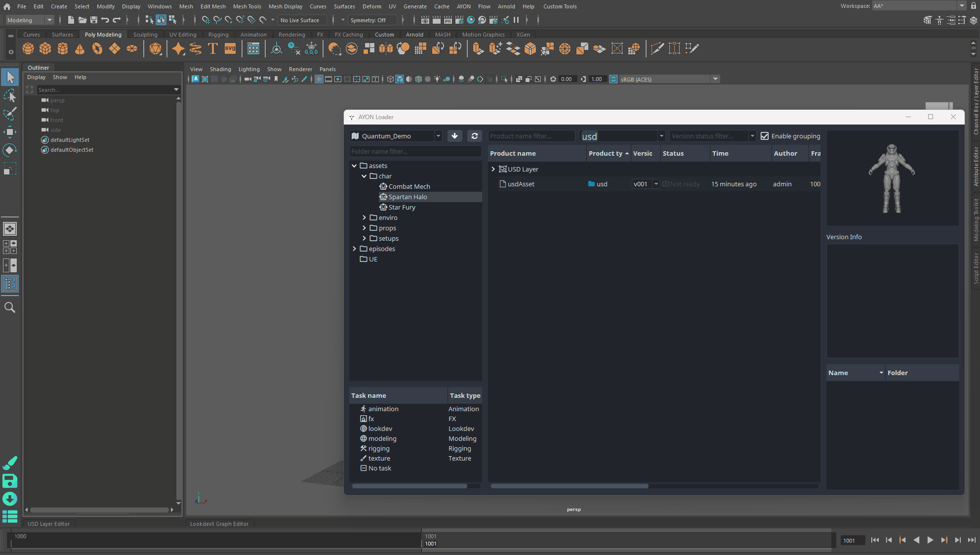Uncheck the Enable grouping checkbox
The image size is (980, 555).
tap(765, 136)
